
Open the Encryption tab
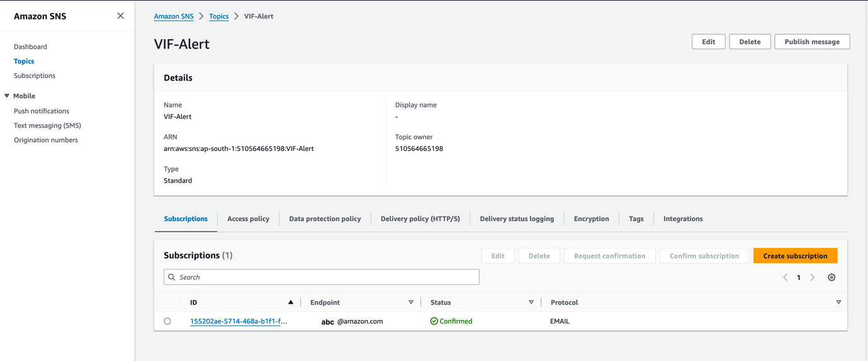tap(591, 219)
